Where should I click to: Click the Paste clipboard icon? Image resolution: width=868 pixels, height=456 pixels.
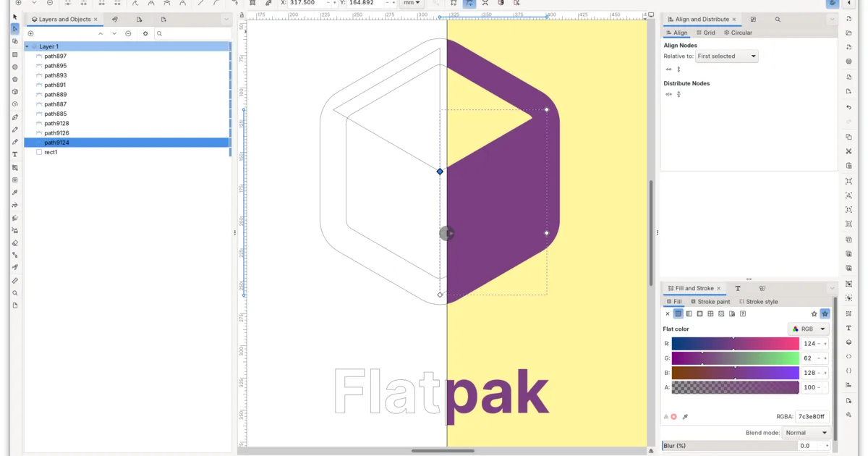pyautogui.click(x=848, y=166)
